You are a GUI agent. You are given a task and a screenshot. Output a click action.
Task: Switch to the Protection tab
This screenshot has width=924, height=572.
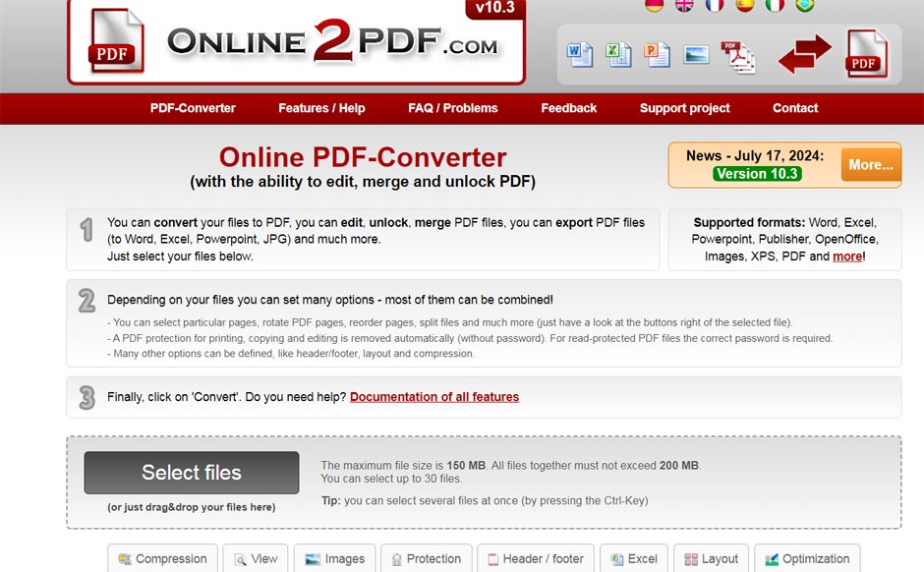click(x=426, y=558)
